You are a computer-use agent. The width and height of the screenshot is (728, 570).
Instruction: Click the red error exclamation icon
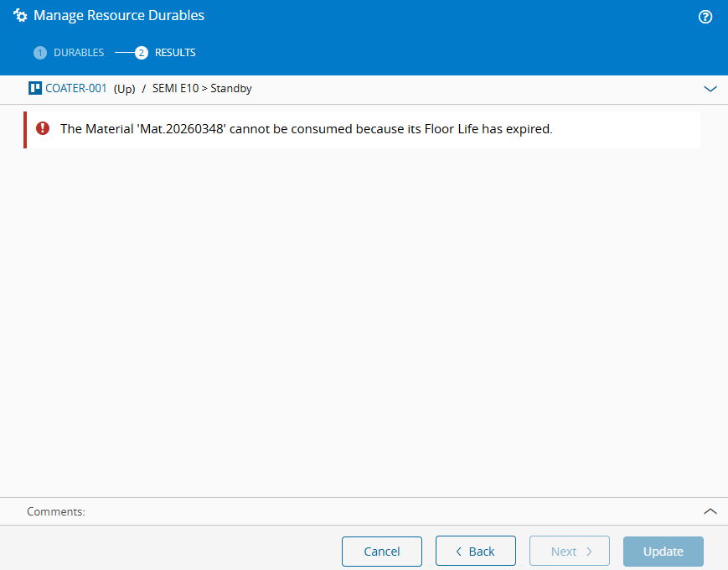point(43,129)
